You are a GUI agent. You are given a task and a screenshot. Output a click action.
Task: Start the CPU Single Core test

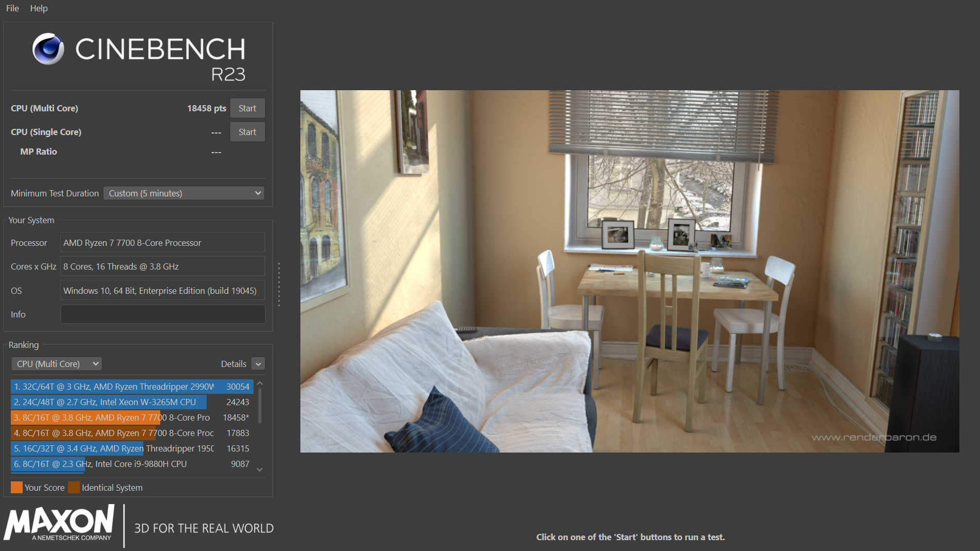[247, 132]
